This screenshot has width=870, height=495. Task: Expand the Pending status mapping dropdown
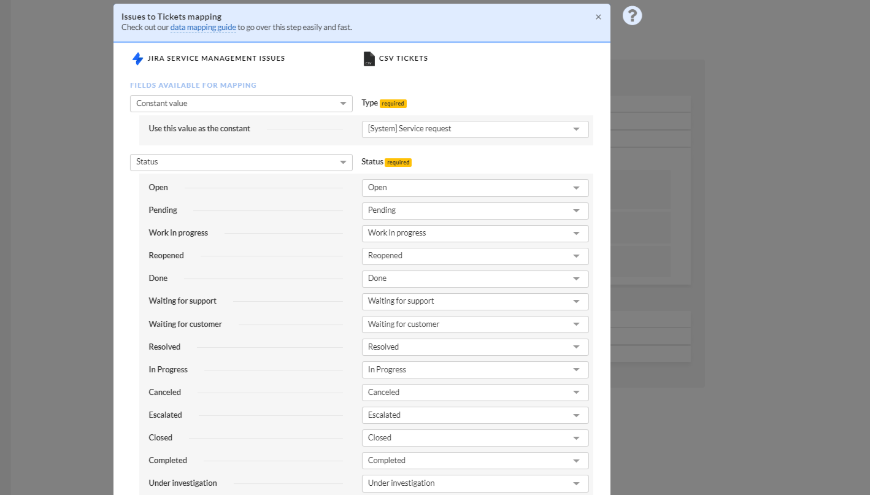coord(475,210)
